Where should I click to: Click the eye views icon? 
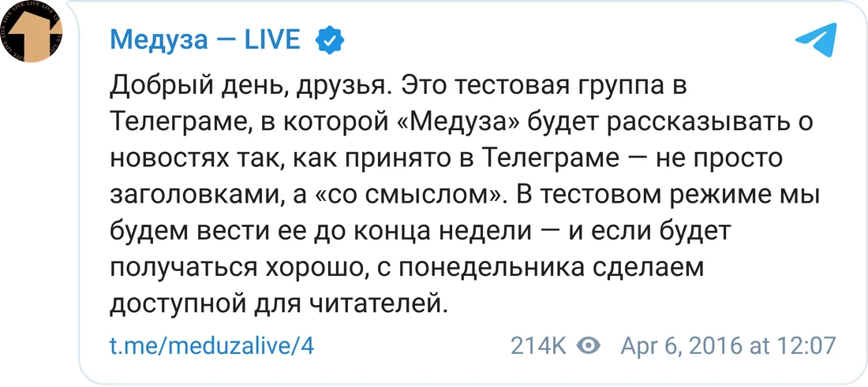[589, 346]
